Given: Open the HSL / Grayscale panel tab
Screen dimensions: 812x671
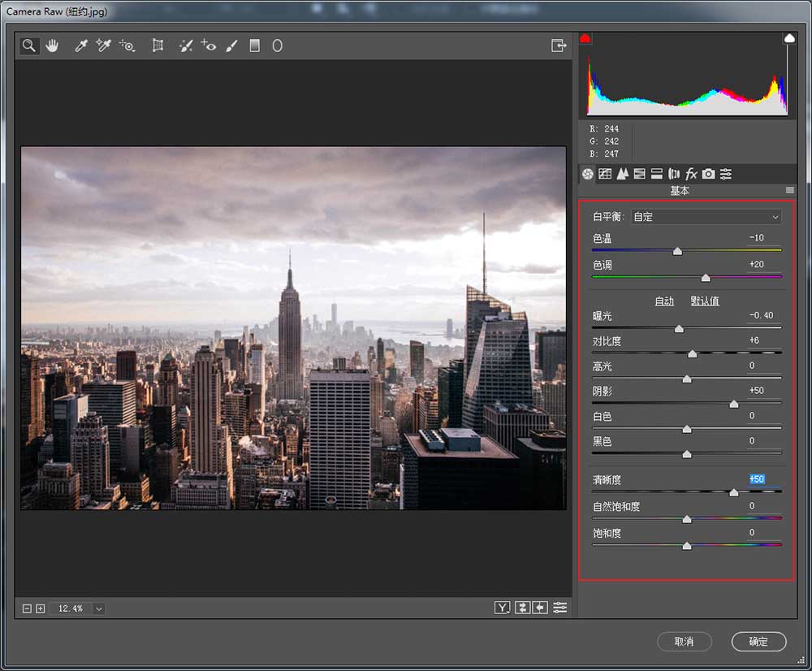Looking at the screenshot, I should tap(640, 174).
